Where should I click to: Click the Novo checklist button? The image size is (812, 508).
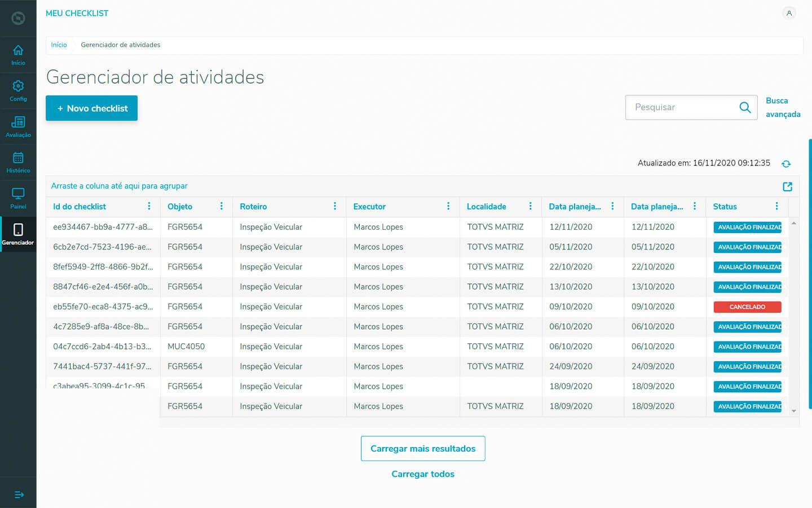pyautogui.click(x=91, y=108)
